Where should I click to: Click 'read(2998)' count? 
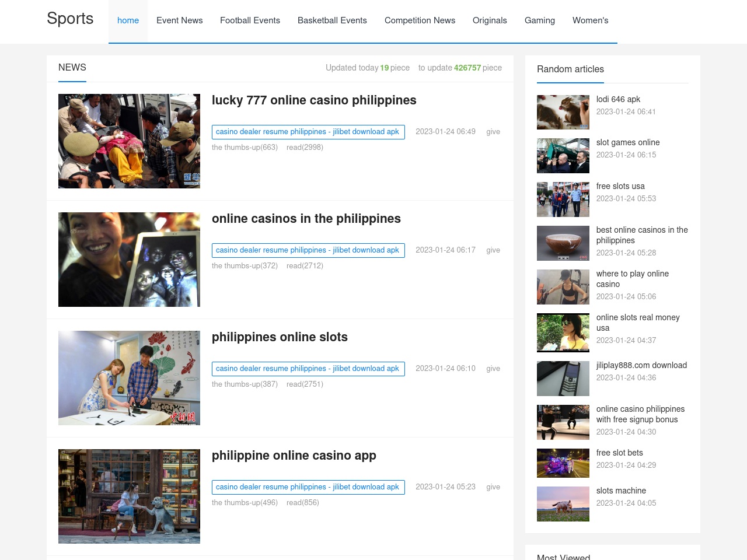click(x=305, y=148)
